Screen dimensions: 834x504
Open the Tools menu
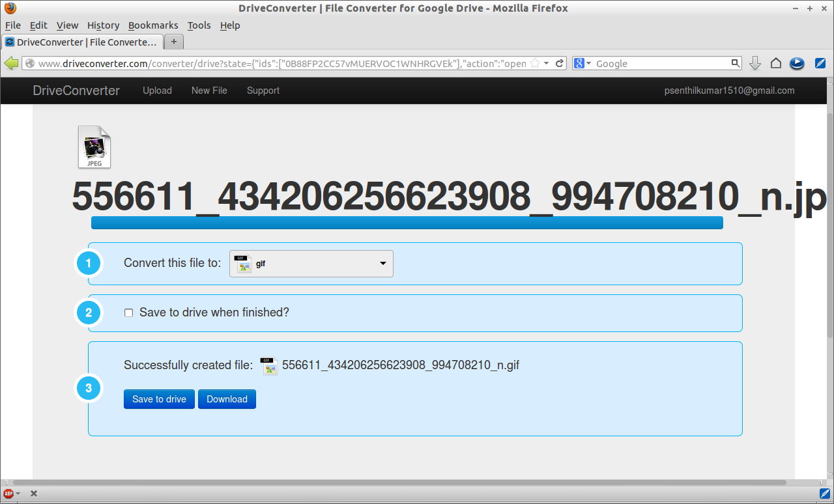pyautogui.click(x=199, y=25)
